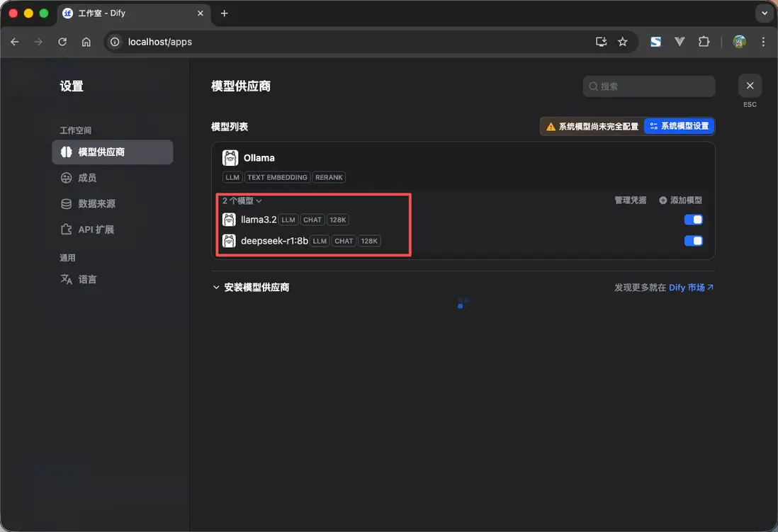Turn off the deepseek-r1:8b model switch

tap(693, 241)
